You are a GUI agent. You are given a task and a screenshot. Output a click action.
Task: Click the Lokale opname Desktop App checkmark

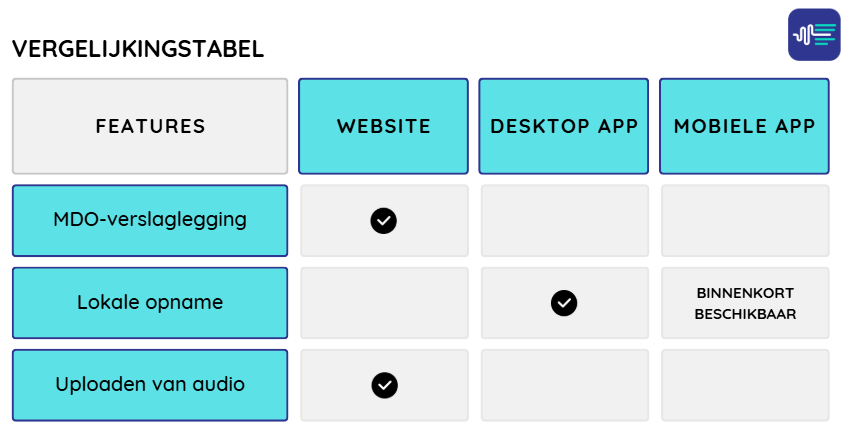click(x=564, y=302)
